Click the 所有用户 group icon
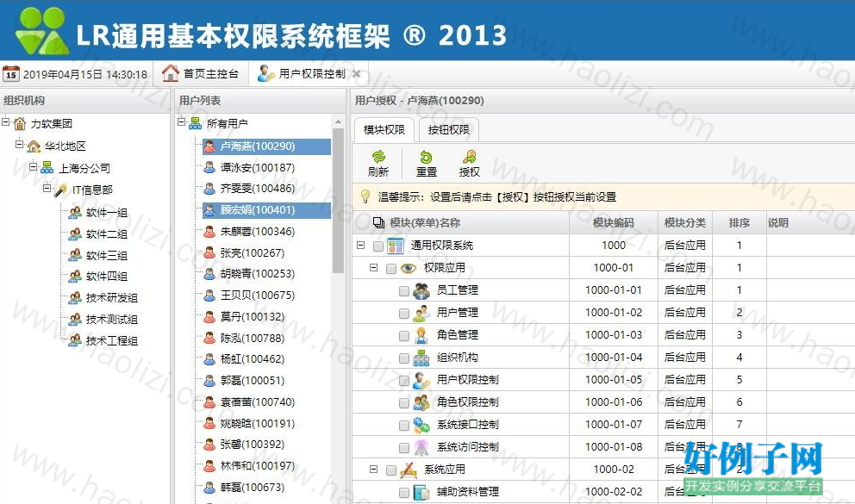Viewport: 855px width, 504px height. (195, 124)
